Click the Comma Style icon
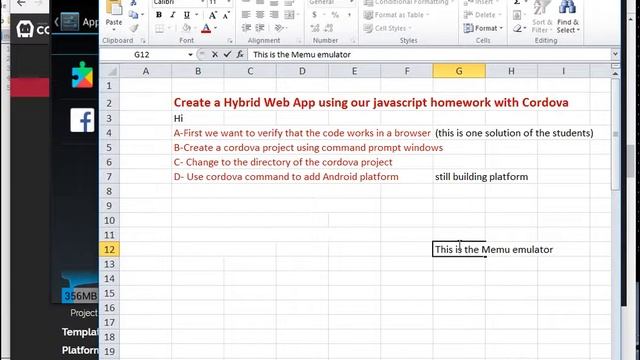640x360 pixels. [x=349, y=15]
